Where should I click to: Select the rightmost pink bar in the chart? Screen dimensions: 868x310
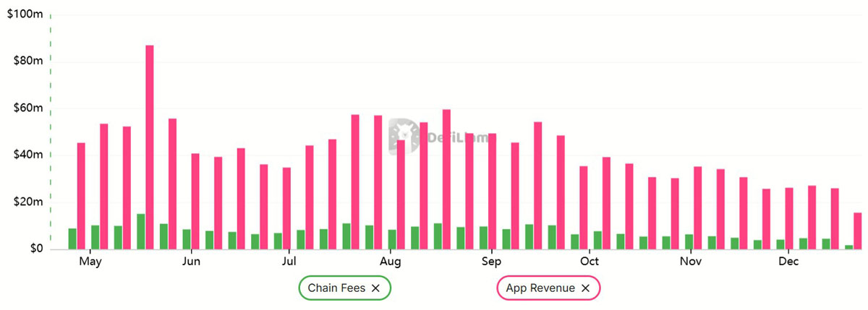tap(858, 231)
